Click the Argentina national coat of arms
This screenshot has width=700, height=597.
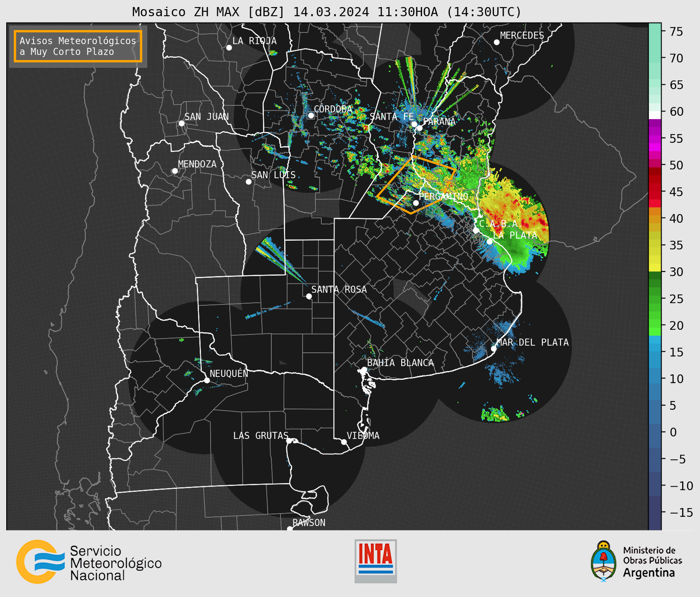click(604, 561)
